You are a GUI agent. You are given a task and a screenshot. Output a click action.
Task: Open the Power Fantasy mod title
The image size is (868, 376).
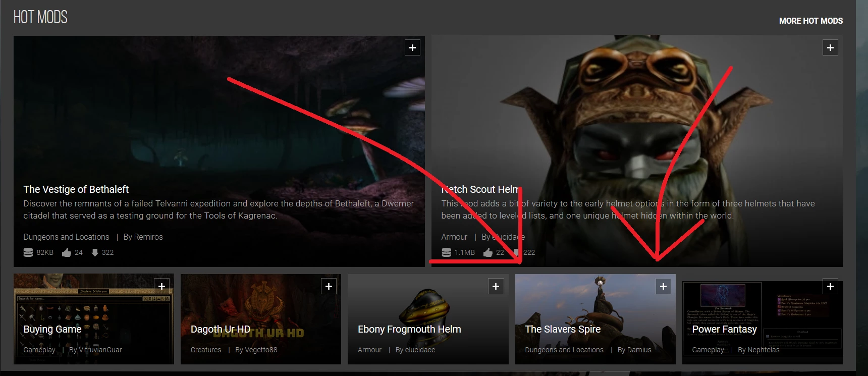click(x=724, y=329)
